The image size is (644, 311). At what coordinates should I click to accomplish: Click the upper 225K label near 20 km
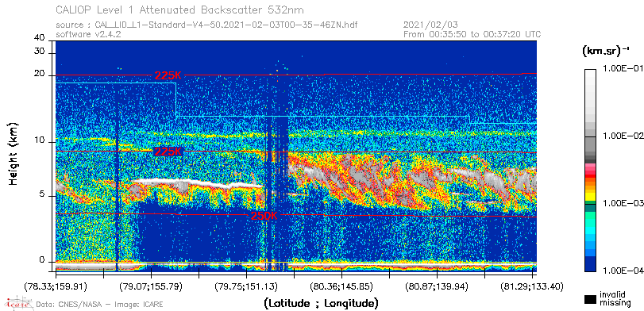coord(168,75)
